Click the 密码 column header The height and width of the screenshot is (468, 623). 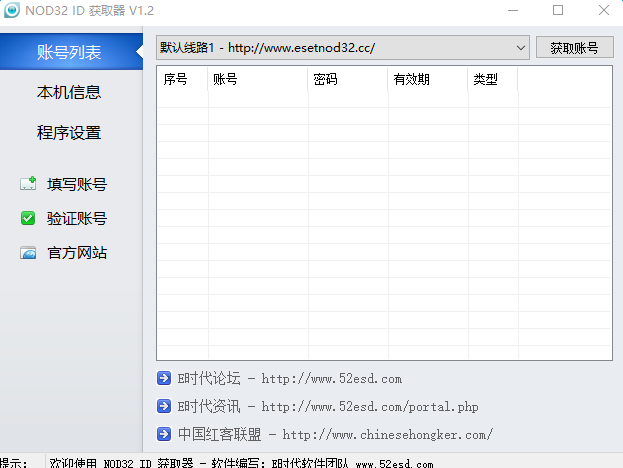pos(347,80)
